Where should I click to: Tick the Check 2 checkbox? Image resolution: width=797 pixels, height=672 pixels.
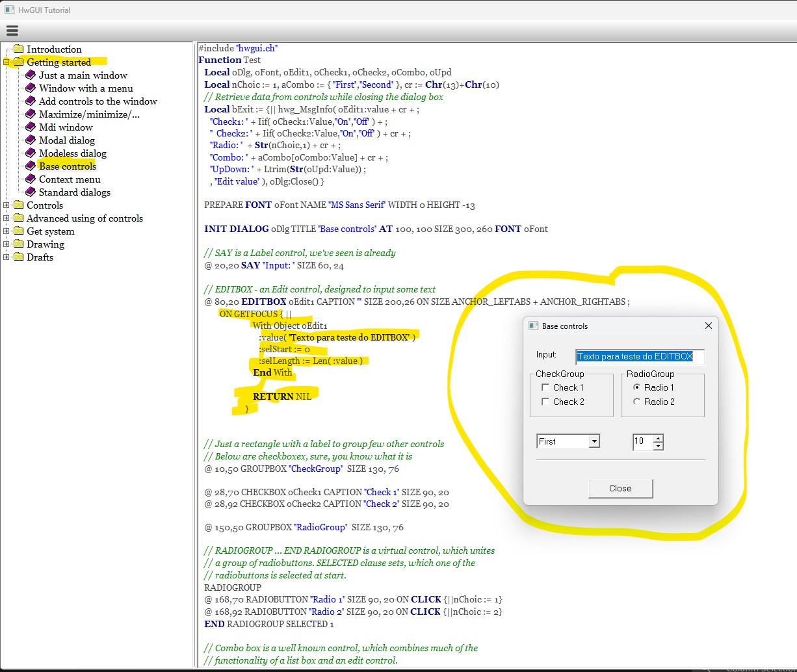[545, 402]
